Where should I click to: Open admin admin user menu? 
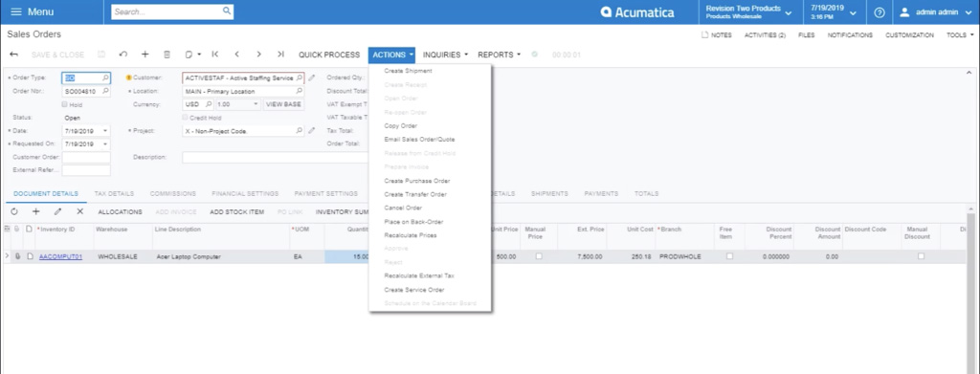936,11
